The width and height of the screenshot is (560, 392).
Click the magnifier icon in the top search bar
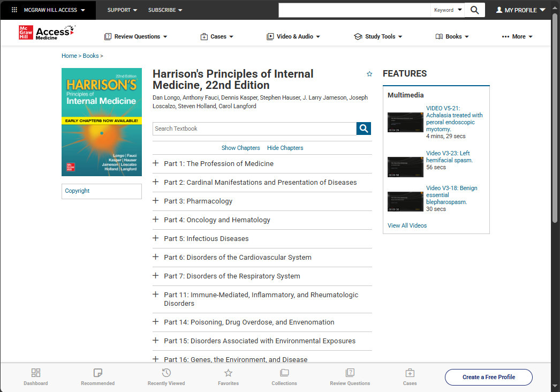pyautogui.click(x=474, y=10)
